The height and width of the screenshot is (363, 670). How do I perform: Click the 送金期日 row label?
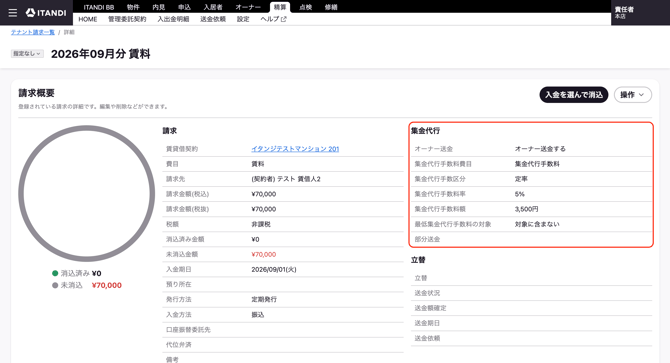(427, 323)
